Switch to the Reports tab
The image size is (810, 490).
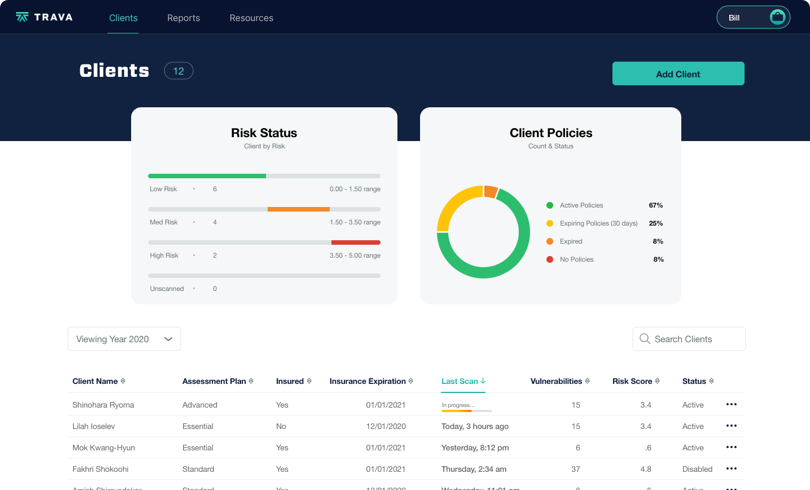[x=183, y=18]
